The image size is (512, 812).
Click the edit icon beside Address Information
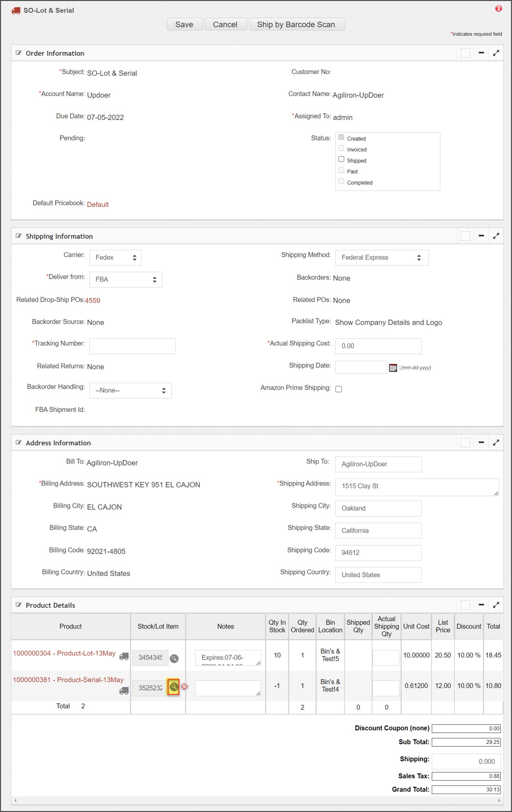click(x=19, y=443)
